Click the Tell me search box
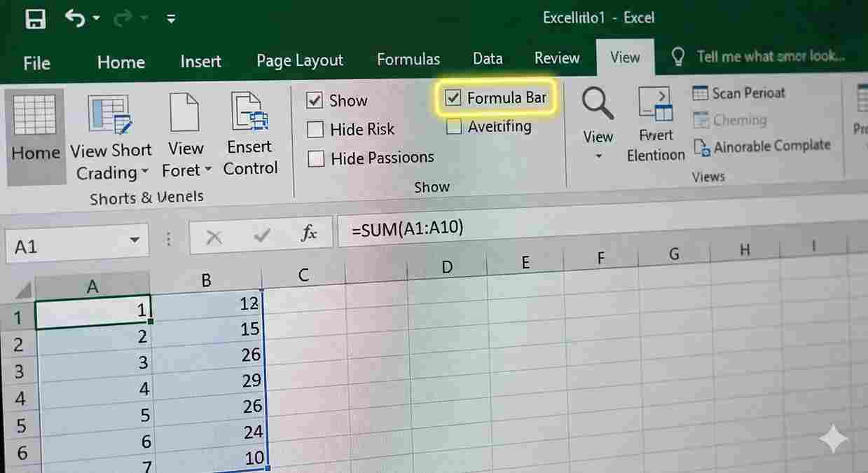Image resolution: width=868 pixels, height=473 pixels. pos(769,57)
